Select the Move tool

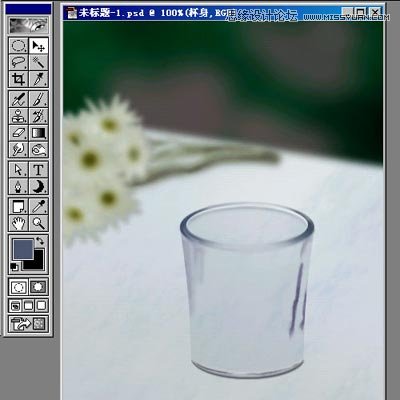click(x=38, y=46)
